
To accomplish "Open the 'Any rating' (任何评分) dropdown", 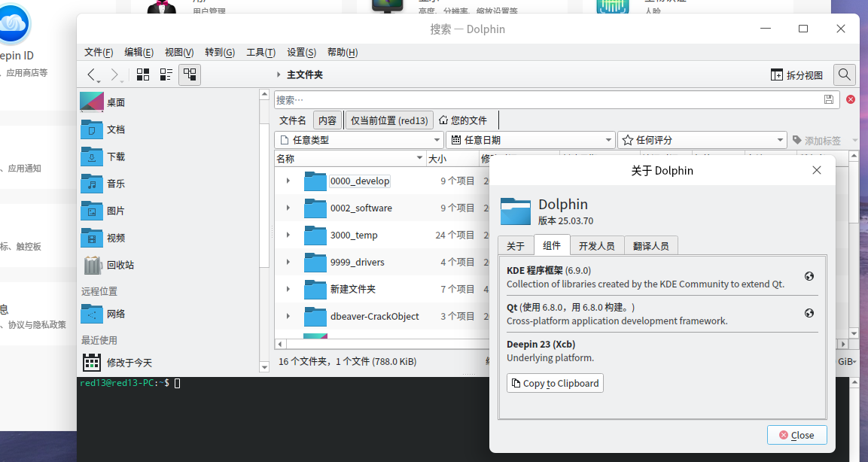I will tap(702, 140).
